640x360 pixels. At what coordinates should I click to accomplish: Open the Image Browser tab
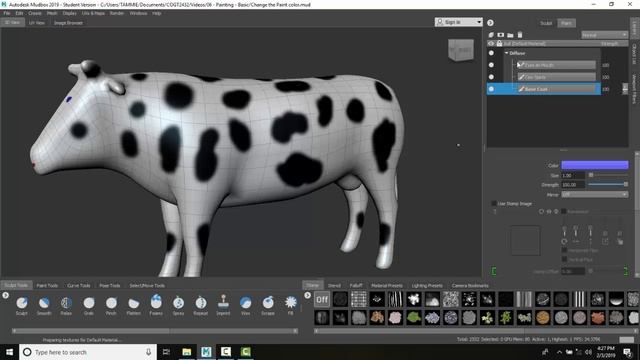pos(68,23)
